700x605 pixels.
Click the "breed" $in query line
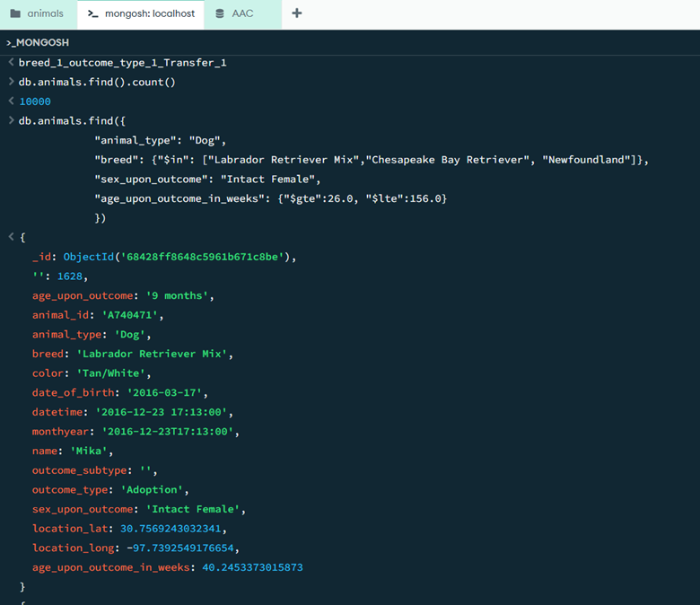point(372,160)
